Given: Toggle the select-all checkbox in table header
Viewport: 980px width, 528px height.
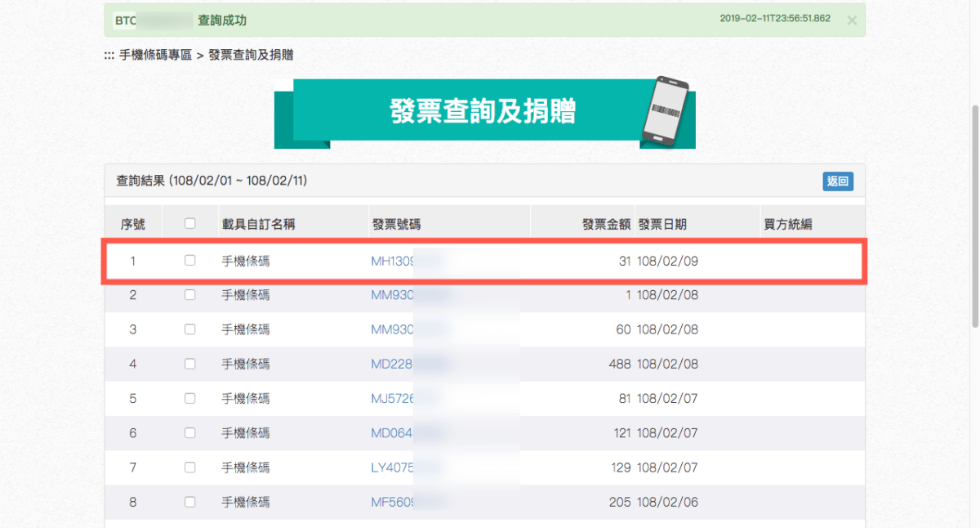Looking at the screenshot, I should point(190,224).
